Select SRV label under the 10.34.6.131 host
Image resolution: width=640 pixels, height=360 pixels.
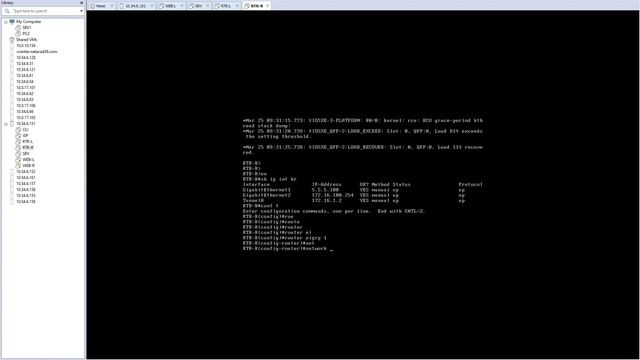(26, 153)
